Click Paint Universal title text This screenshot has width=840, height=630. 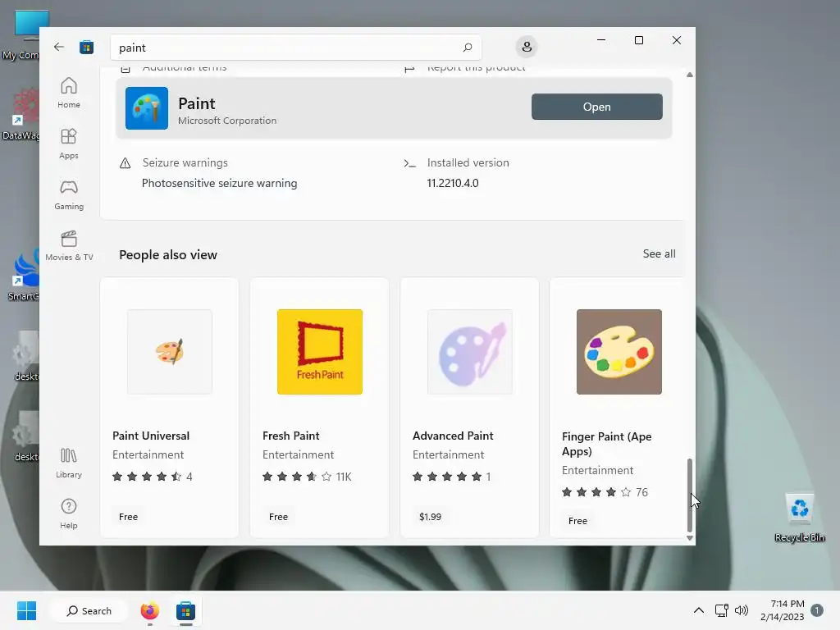pyautogui.click(x=151, y=436)
